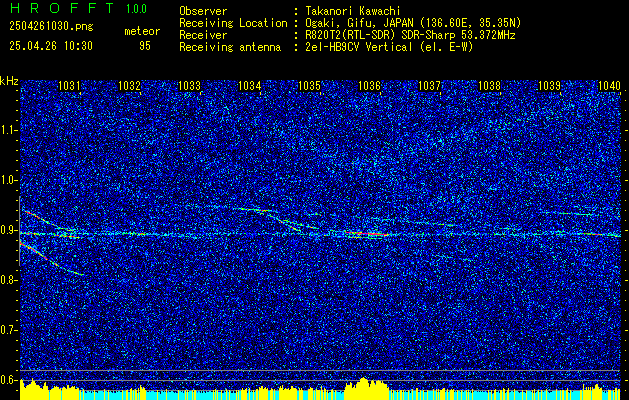
Task: Click the kHz axis unit label
Action: point(9,81)
